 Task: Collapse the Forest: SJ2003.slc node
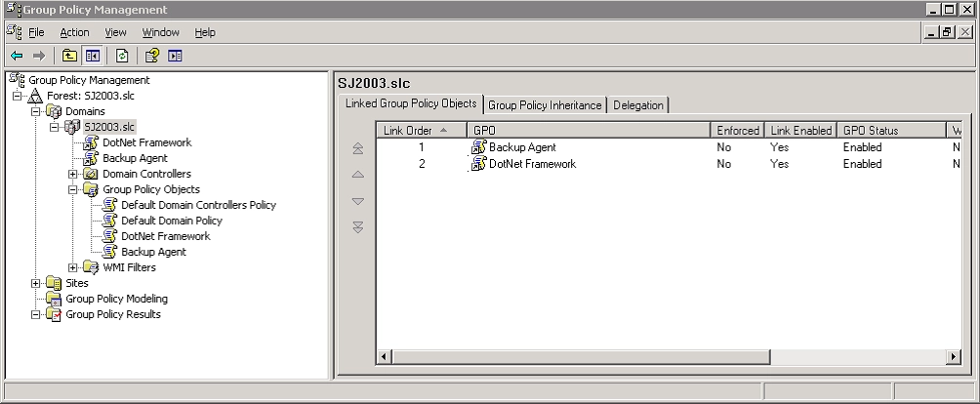click(x=17, y=97)
